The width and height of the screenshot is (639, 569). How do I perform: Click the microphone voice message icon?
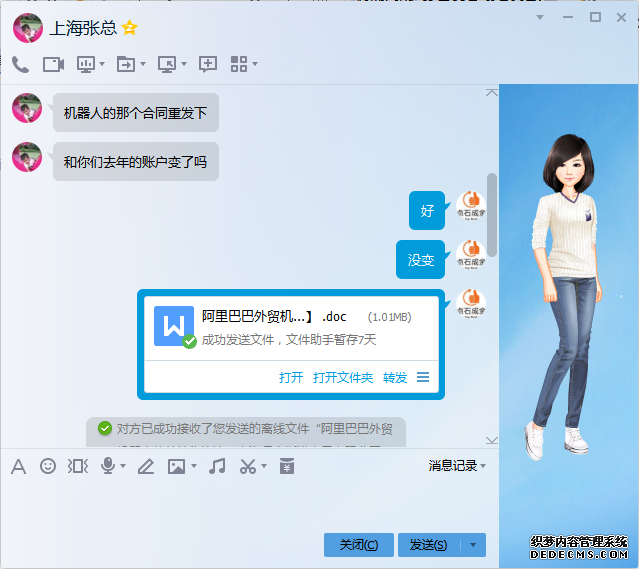[x=108, y=466]
